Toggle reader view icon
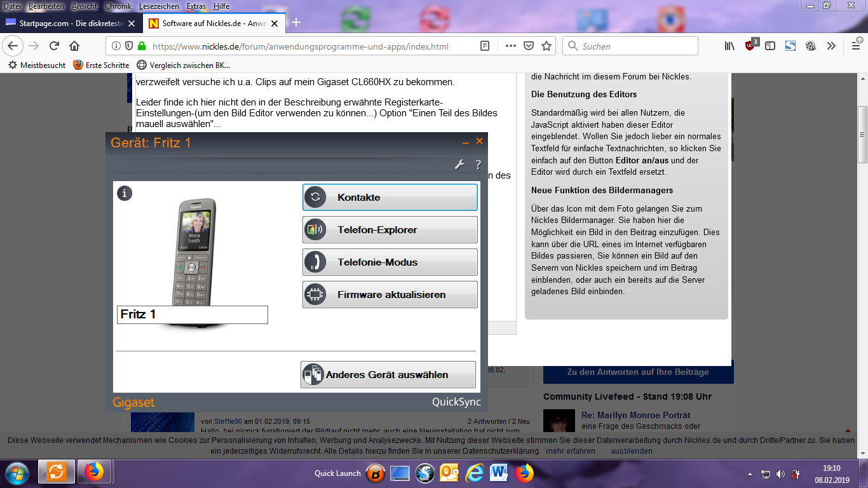Viewport: 868px width, 488px height. 485,46
